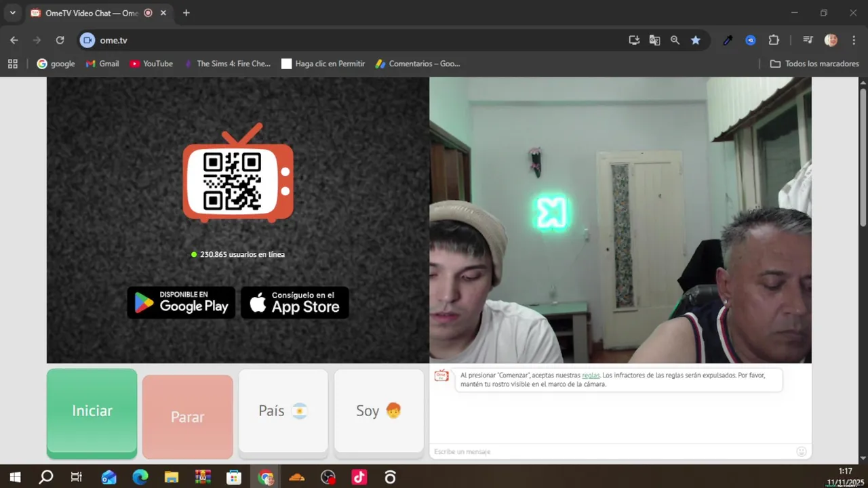Image resolution: width=868 pixels, height=488 pixels.
Task: Open the Soy gender selector
Action: point(379,411)
